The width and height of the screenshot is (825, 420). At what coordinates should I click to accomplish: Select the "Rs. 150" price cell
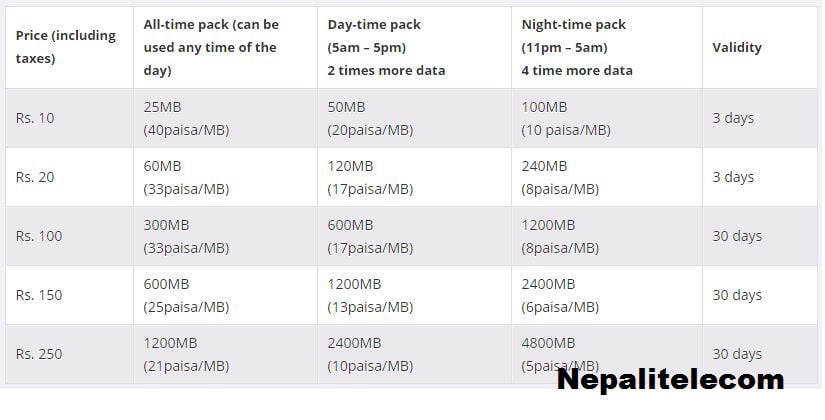69,295
